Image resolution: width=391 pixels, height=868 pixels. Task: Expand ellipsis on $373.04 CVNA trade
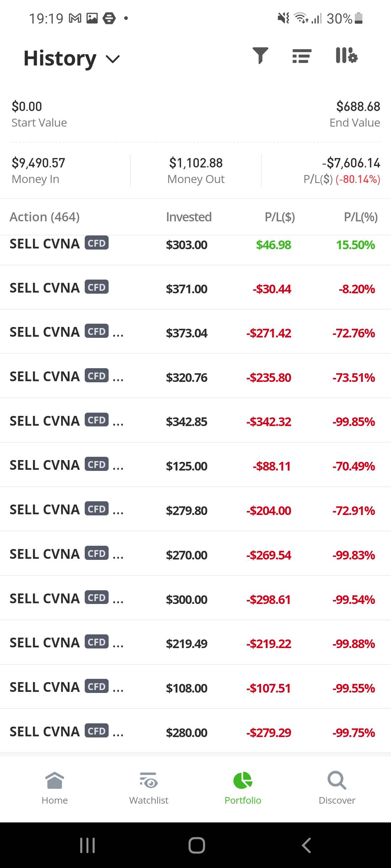tap(118, 333)
